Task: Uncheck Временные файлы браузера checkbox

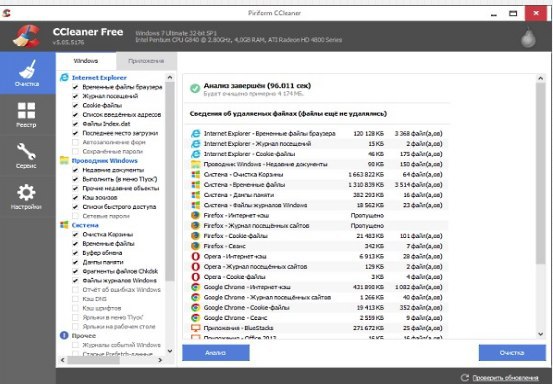Action: point(75,87)
